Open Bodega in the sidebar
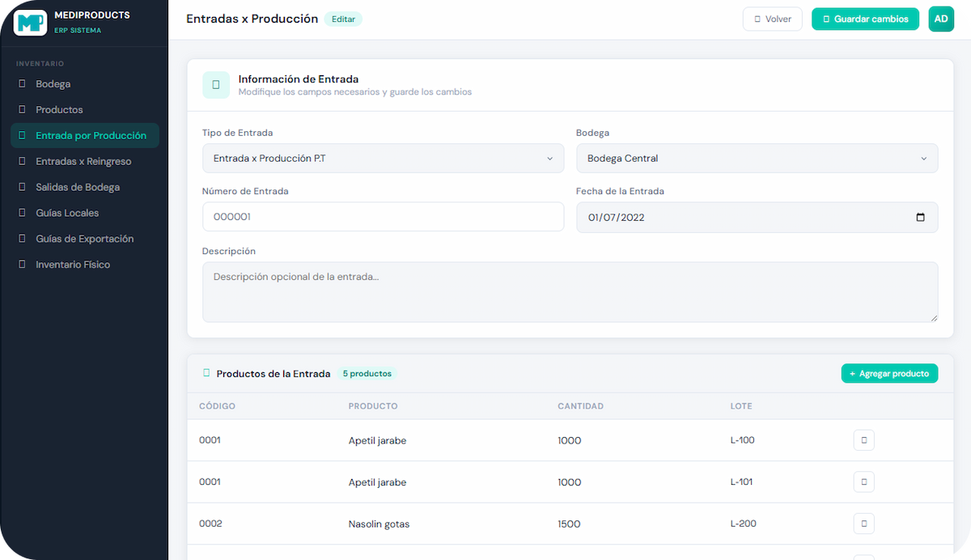This screenshot has width=971, height=560. tap(84, 84)
